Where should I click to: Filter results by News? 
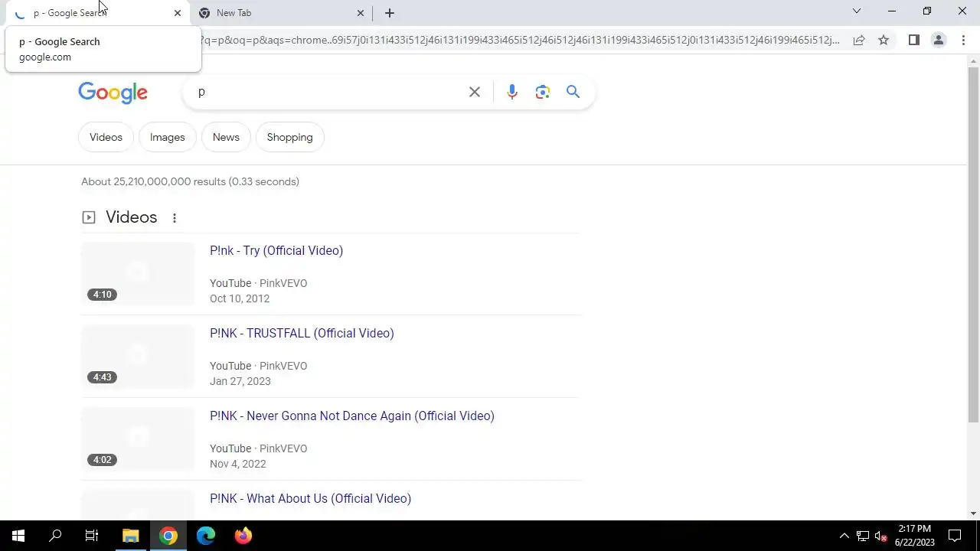pos(226,137)
